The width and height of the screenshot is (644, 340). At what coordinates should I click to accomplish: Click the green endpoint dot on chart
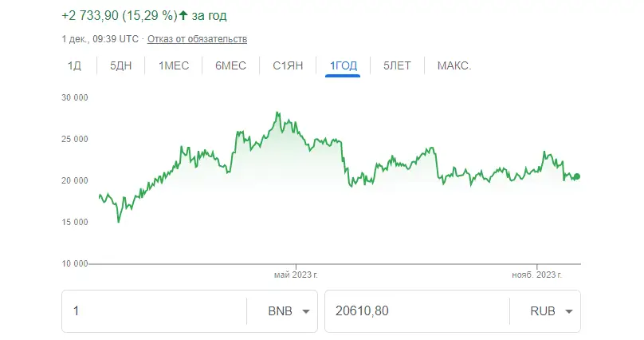(x=577, y=176)
